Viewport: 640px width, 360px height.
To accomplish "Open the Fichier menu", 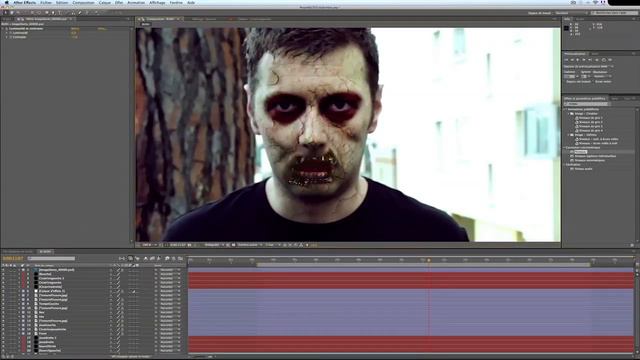I will (x=46, y=2).
